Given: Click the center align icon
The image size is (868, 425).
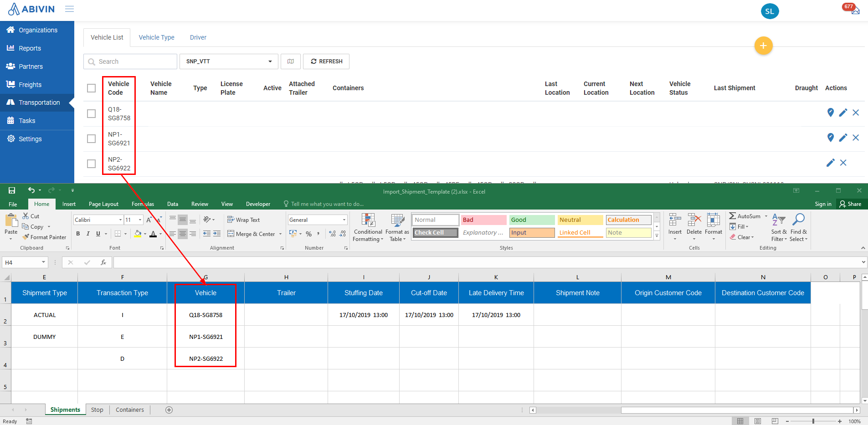Looking at the screenshot, I should (183, 234).
